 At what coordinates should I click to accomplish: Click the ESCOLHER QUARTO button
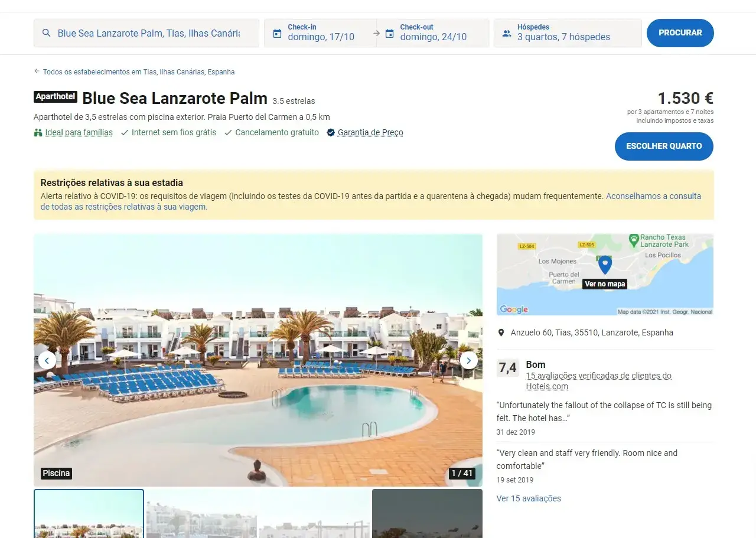point(664,146)
